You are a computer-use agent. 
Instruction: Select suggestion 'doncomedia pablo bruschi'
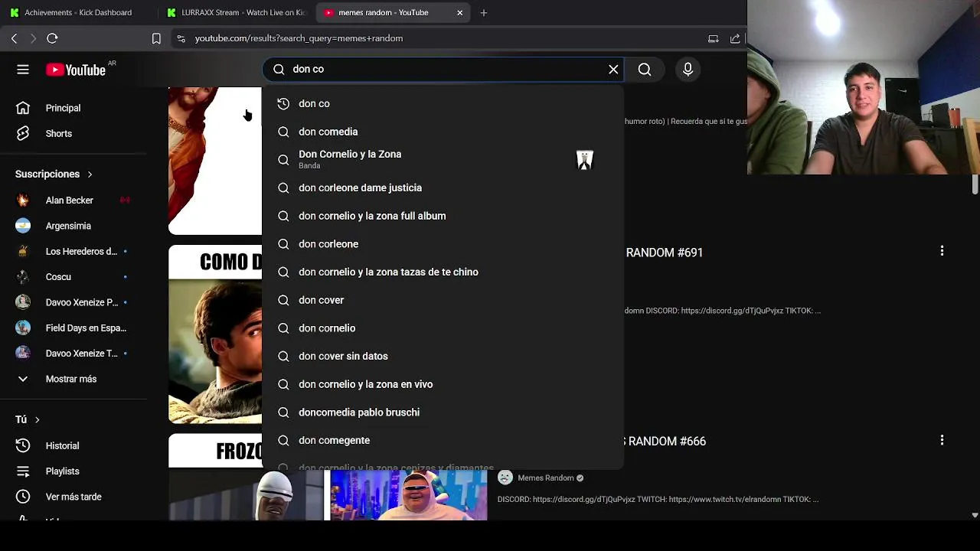443,412
